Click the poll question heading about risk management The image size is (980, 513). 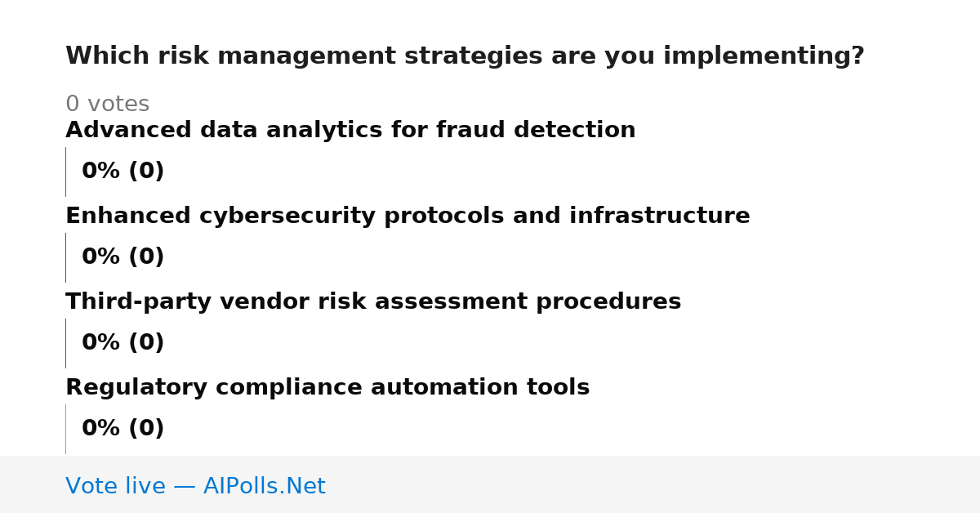(x=465, y=56)
